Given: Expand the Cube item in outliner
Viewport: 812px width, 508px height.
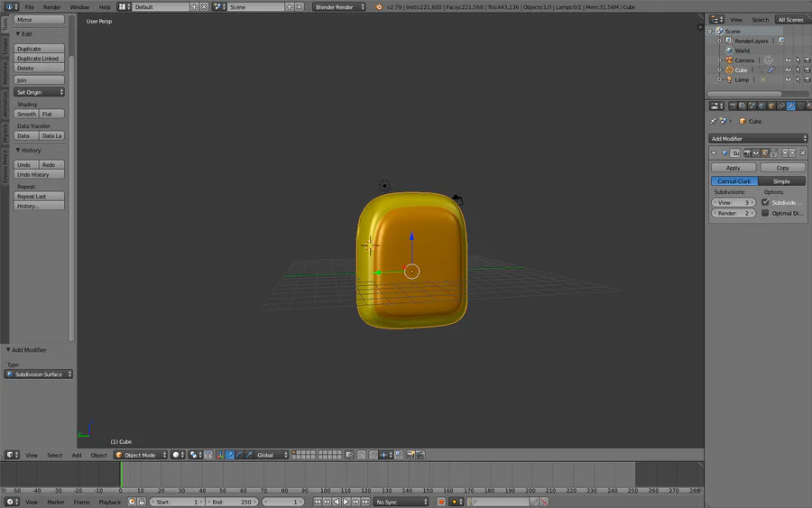Looking at the screenshot, I should pos(719,69).
